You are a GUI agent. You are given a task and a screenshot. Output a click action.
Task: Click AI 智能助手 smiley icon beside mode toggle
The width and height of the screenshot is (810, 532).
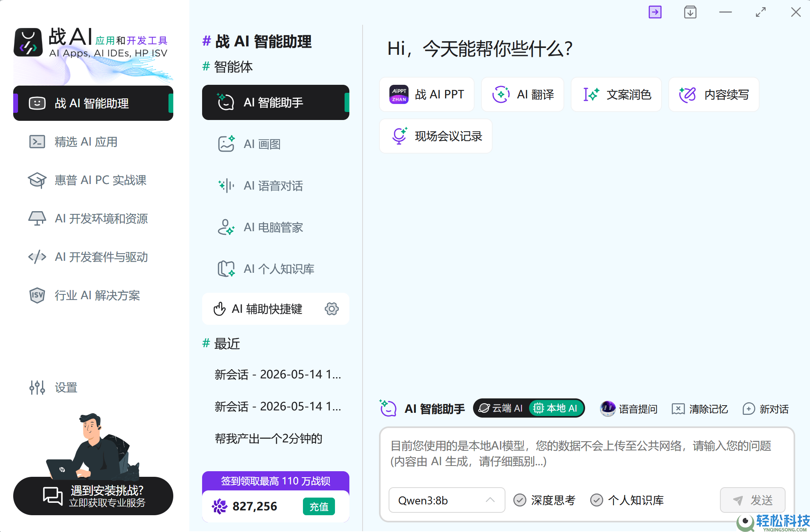(x=388, y=408)
